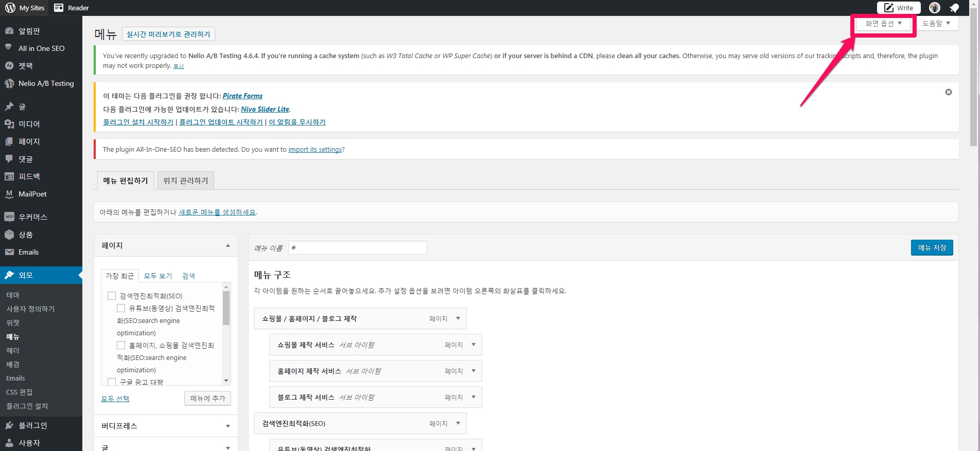Open 플러그인 설치 submenu item
Image resolution: width=980 pixels, height=451 pixels.
27,406
